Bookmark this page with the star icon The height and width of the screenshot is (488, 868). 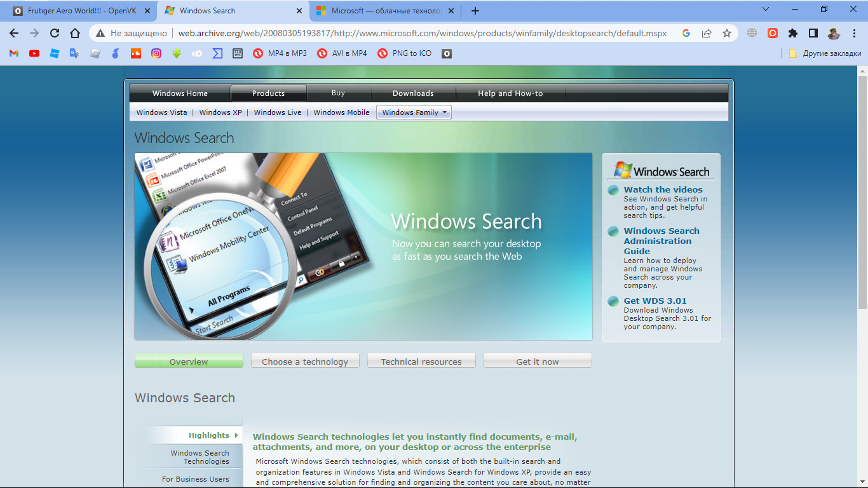click(x=727, y=33)
